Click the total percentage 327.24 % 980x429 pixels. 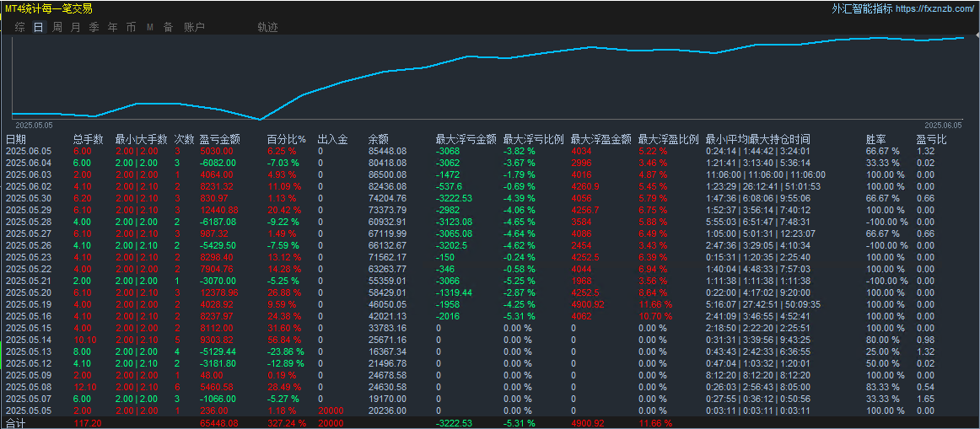(x=288, y=423)
